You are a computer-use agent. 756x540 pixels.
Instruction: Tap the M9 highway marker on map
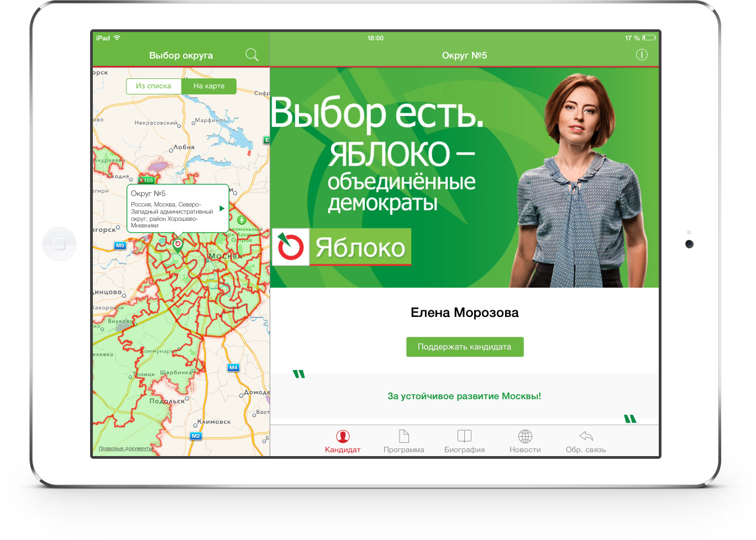tap(120, 245)
